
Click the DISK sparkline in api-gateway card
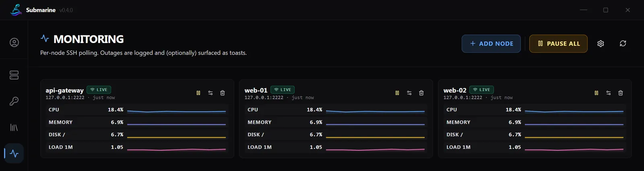[x=176, y=137]
